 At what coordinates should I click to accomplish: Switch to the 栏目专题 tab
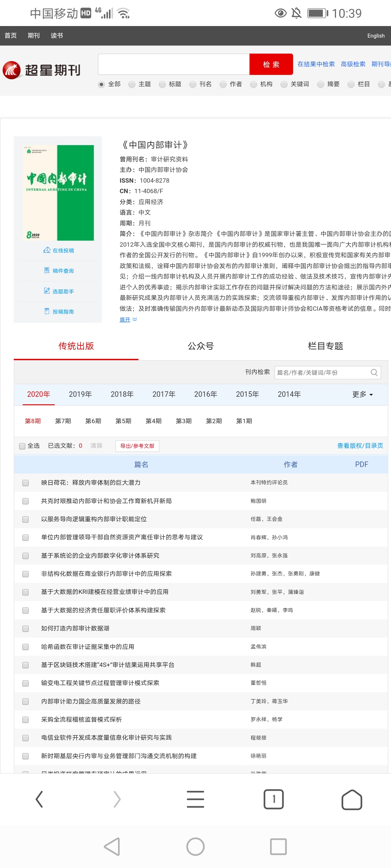(325, 346)
